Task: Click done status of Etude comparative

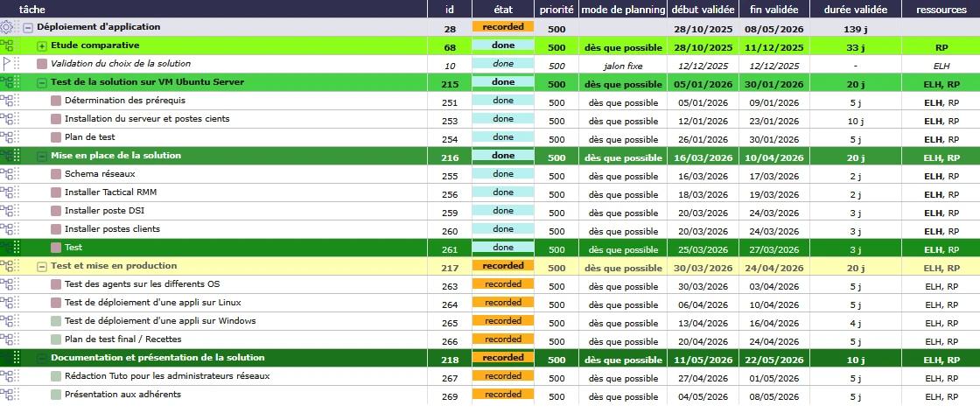Action: [x=503, y=45]
